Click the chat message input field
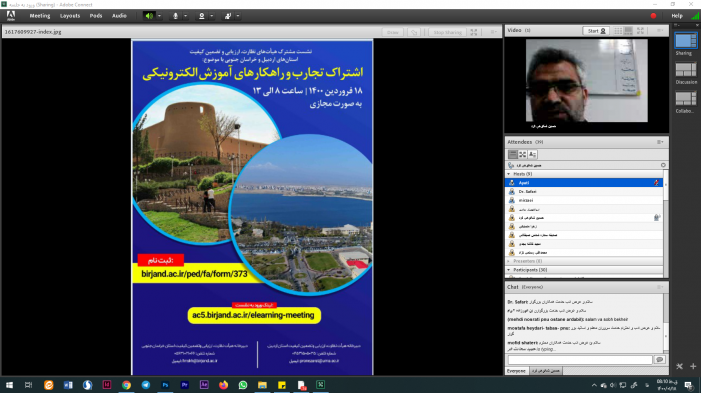The width and height of the screenshot is (701, 393). tap(580, 359)
